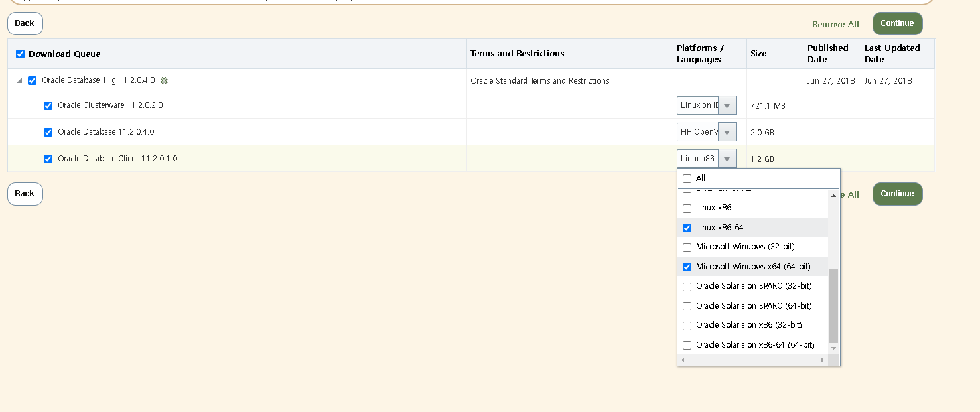Uncheck Oracle Database Client 11.2.0.1.0 checkbox
This screenshot has height=412, width=980.
pos(48,159)
